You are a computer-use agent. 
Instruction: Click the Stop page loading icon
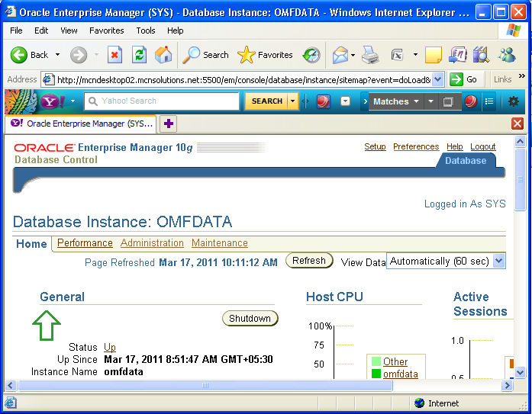pyautogui.click(x=114, y=55)
